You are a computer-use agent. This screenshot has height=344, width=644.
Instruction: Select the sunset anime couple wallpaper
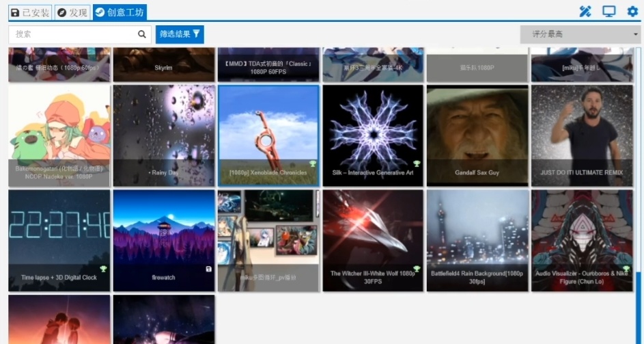coord(59,319)
